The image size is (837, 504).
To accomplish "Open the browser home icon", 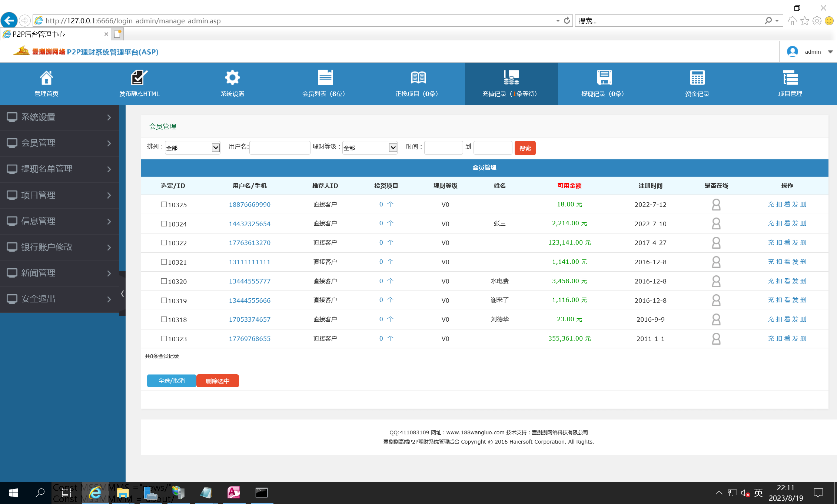I will click(x=792, y=21).
